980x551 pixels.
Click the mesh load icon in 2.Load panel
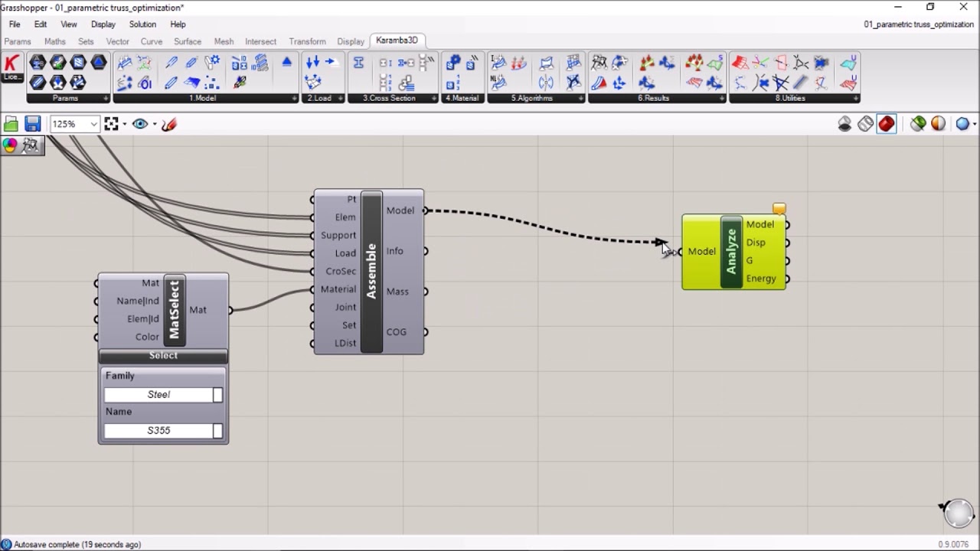312,83
